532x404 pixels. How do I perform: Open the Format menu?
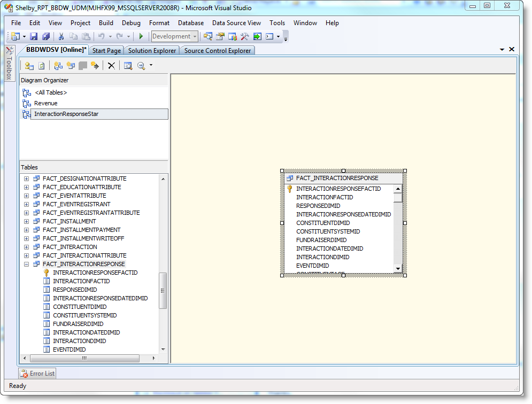pyautogui.click(x=159, y=23)
